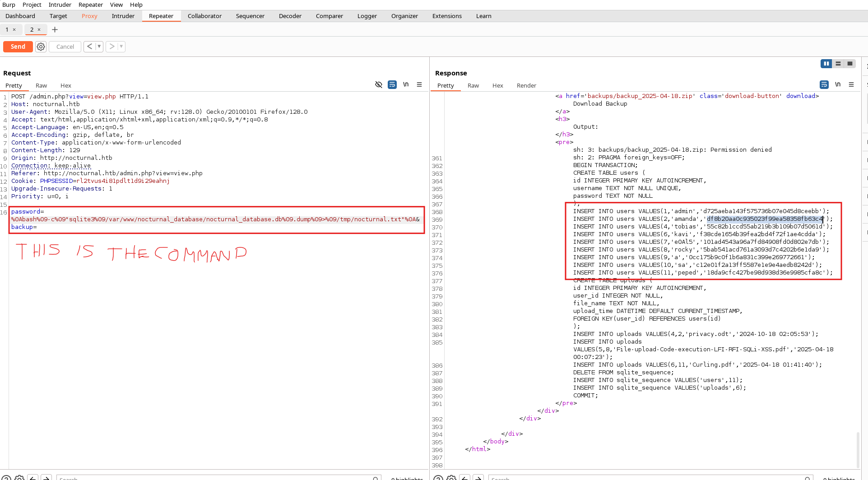Image resolution: width=868 pixels, height=480 pixels.
Task: Expand the back history dropdown arrow
Action: pyautogui.click(x=99, y=47)
